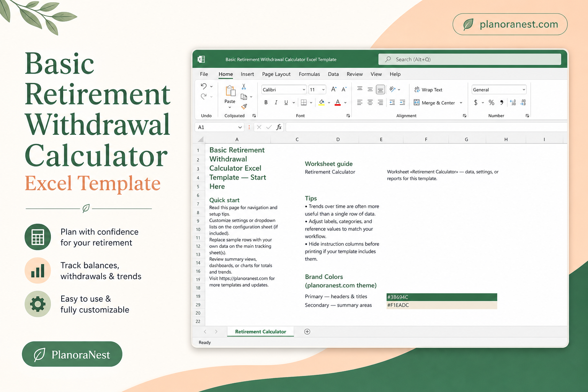Open Font group dialog launcher
The height and width of the screenshot is (392, 588).
click(x=348, y=116)
